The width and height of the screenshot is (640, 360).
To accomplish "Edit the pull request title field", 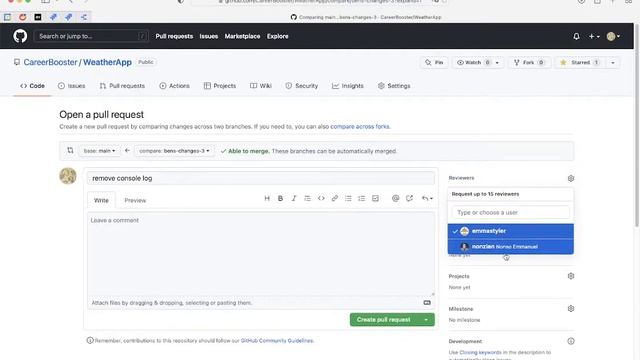I will 261,178.
